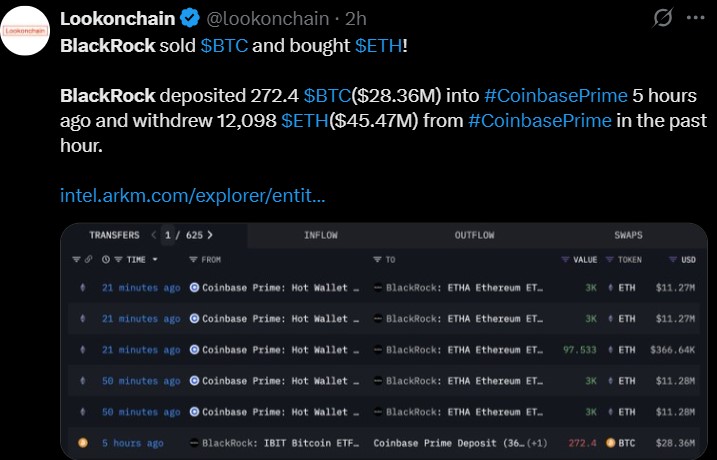Open Lookonchain profile avatar
Image resolution: width=717 pixels, height=460 pixels.
click(28, 30)
